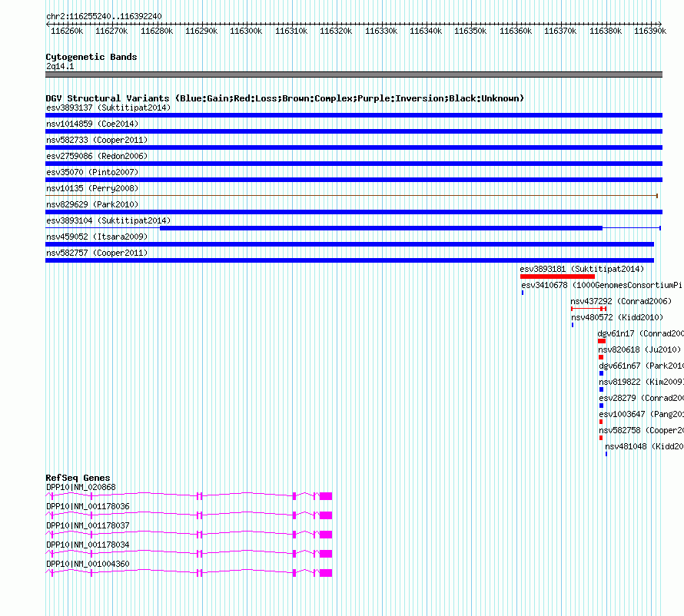Click the dgv661n67 variant label
The width and height of the screenshot is (684, 616).
pyautogui.click(x=641, y=366)
